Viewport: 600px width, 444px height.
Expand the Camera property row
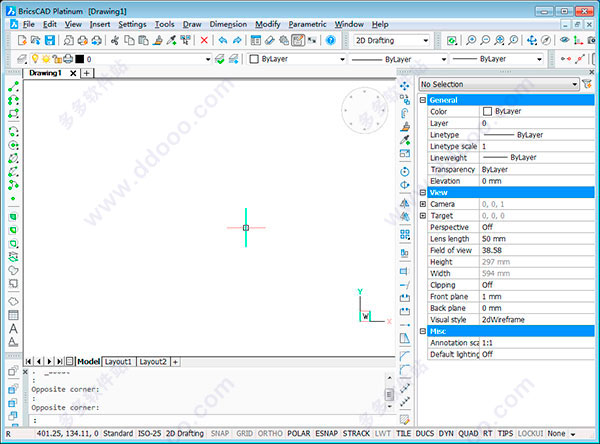pos(422,204)
